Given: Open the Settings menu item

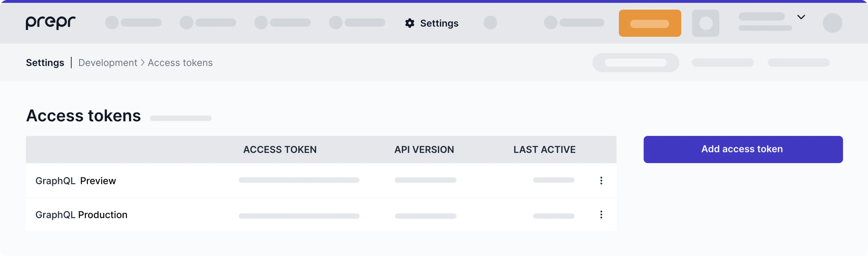Looking at the screenshot, I should pyautogui.click(x=432, y=23).
